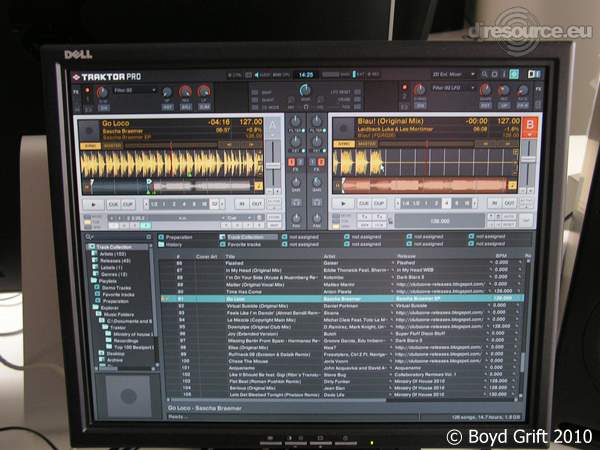600x450 pixels.
Task: Click the HP knob of FX unit 1
Action: [167, 92]
